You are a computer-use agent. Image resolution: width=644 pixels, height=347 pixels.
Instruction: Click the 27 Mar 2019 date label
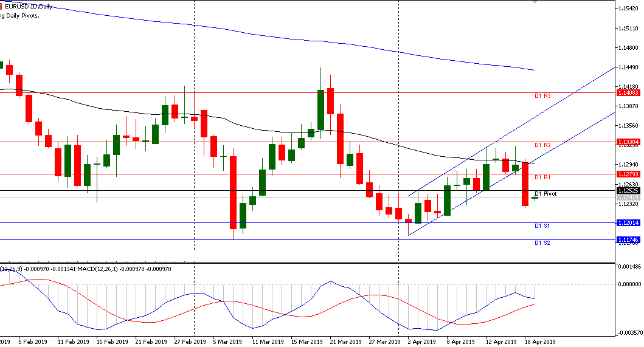[384, 342]
